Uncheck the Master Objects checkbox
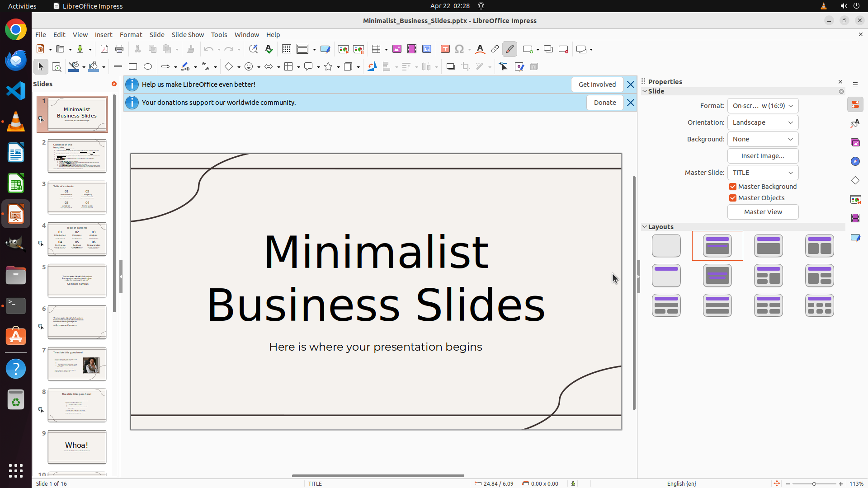 [x=733, y=198]
